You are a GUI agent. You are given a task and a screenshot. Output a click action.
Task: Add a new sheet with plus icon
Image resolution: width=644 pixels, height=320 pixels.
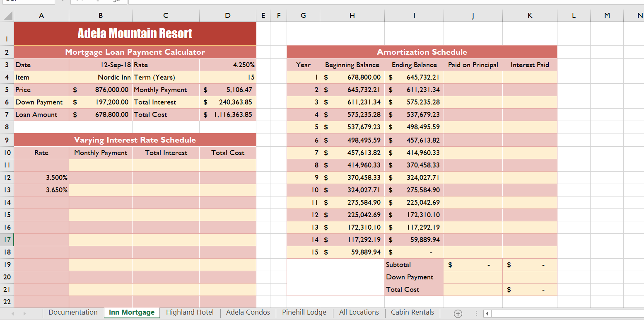click(x=458, y=313)
